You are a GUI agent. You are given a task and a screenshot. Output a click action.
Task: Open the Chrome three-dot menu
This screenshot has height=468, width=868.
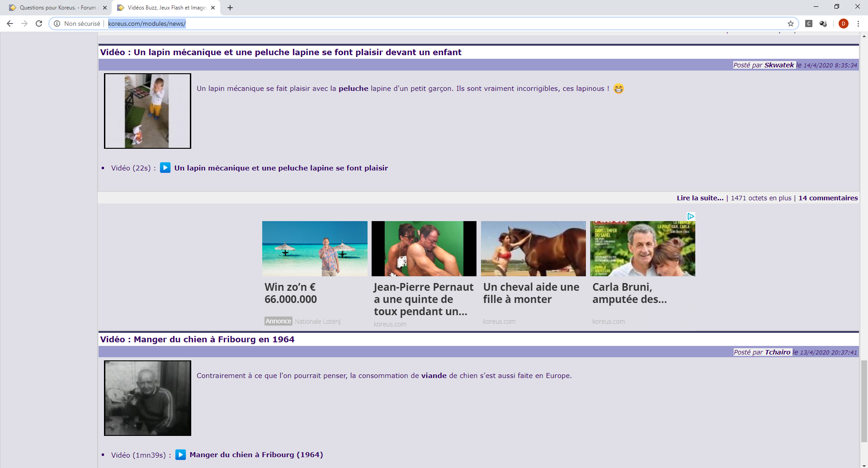coord(858,24)
